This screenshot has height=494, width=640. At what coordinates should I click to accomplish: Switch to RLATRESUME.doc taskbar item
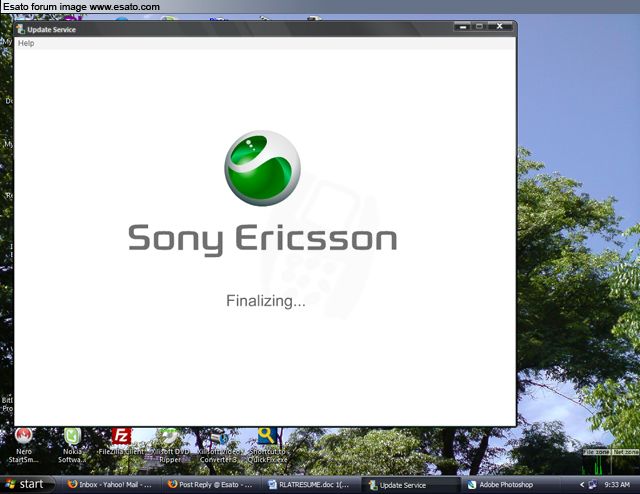311,485
